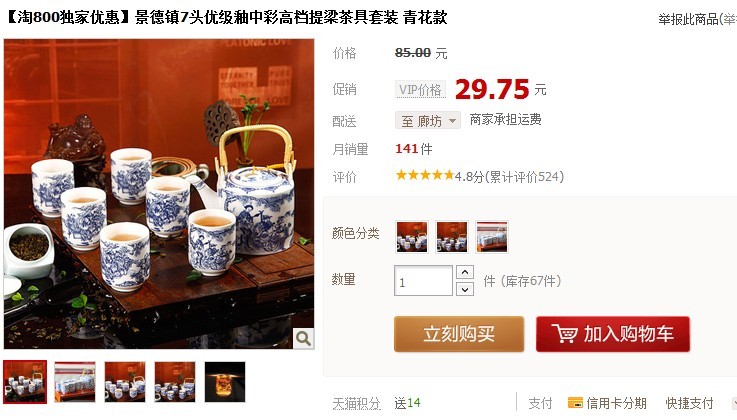The height and width of the screenshot is (420, 737).
Task: Click the 举报此商品 report product link
Action: pyautogui.click(x=688, y=19)
